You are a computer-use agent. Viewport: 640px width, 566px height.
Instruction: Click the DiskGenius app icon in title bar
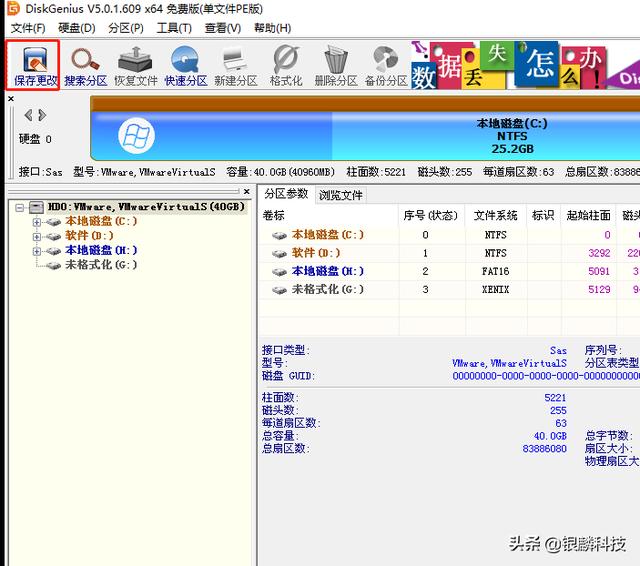(13, 8)
